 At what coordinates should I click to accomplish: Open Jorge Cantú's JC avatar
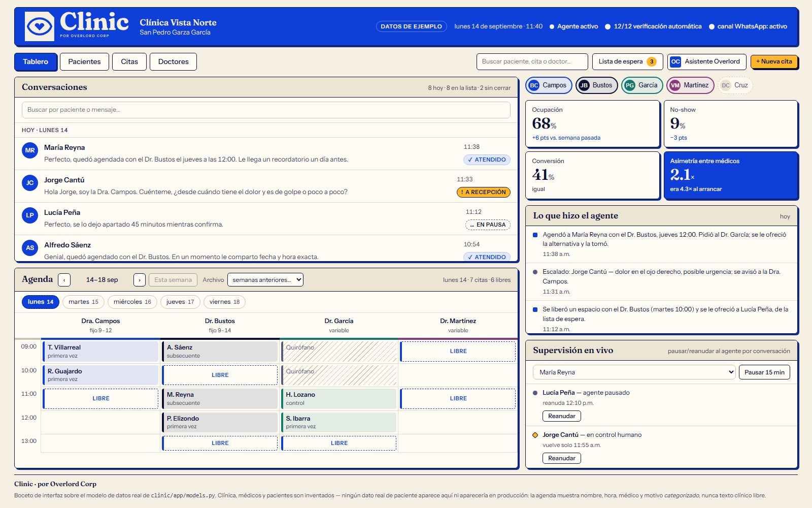click(30, 183)
